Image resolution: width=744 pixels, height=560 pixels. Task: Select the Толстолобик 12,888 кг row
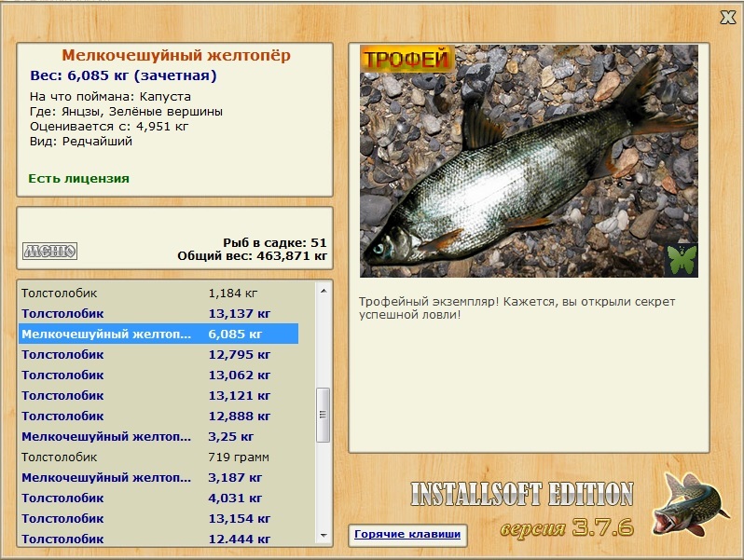click(x=158, y=416)
